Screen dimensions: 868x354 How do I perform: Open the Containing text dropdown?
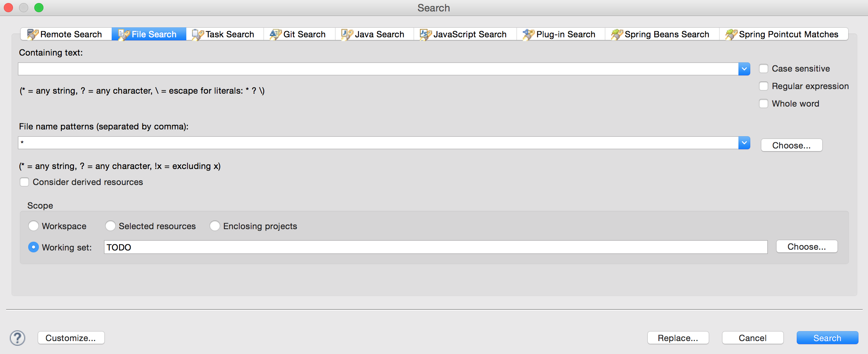(744, 69)
